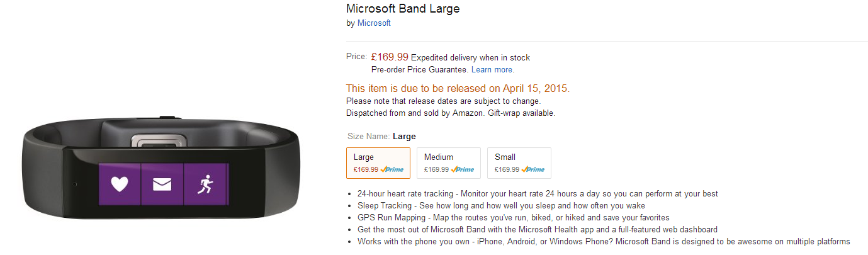This screenshot has width=868, height=255.
Task: Click the 24-hour heart rate tracking bullet
Action: click(x=538, y=194)
